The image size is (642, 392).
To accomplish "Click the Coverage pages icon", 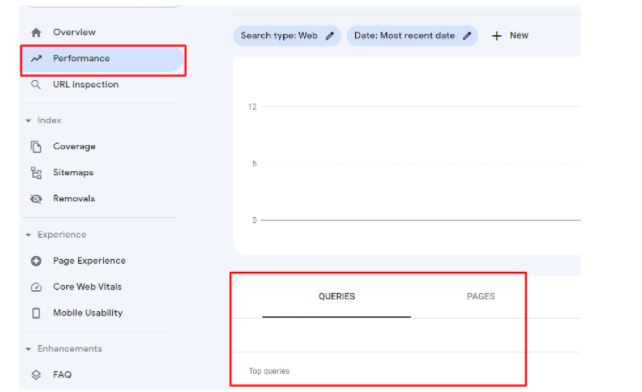I will 36,147.
